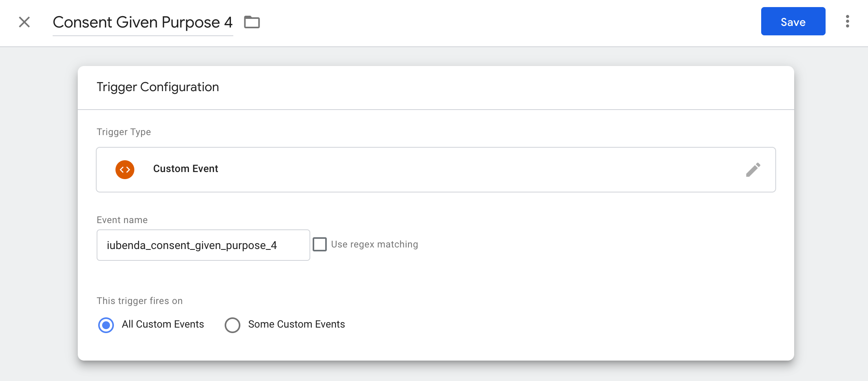The image size is (868, 381).
Task: Open the three-dot more actions menu
Action: 847,21
